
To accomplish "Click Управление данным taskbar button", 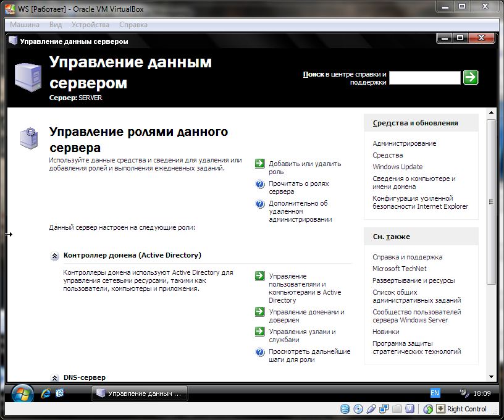I will tap(140, 393).
